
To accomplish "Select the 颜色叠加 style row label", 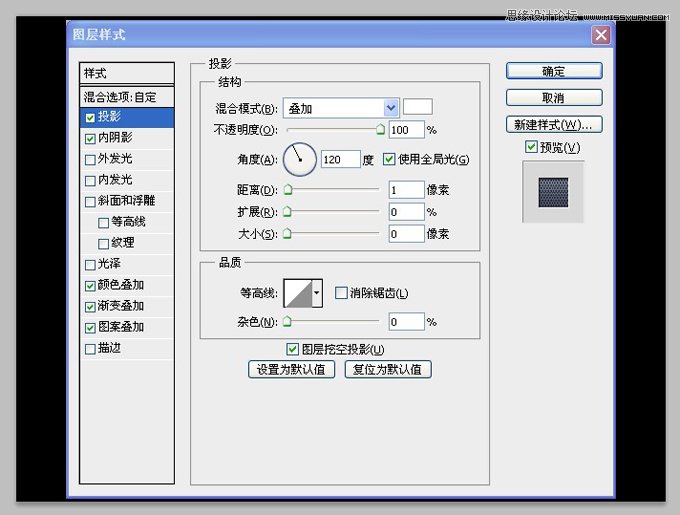I will coord(121,285).
